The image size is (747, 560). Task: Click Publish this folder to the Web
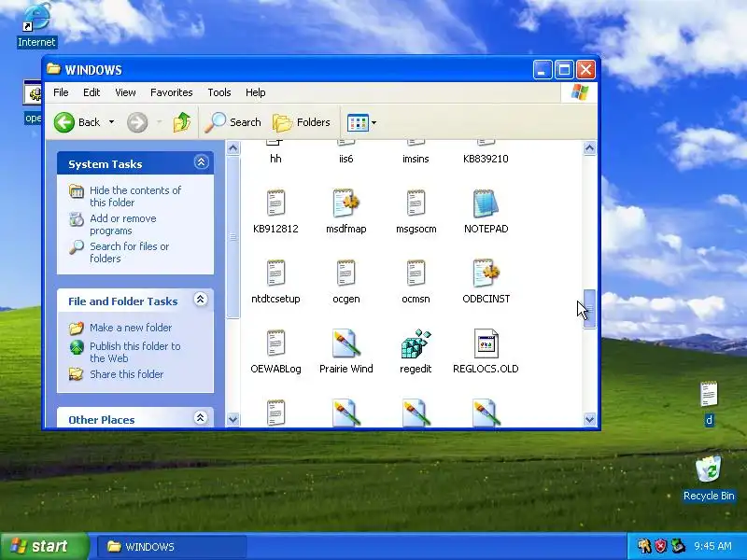tap(135, 352)
